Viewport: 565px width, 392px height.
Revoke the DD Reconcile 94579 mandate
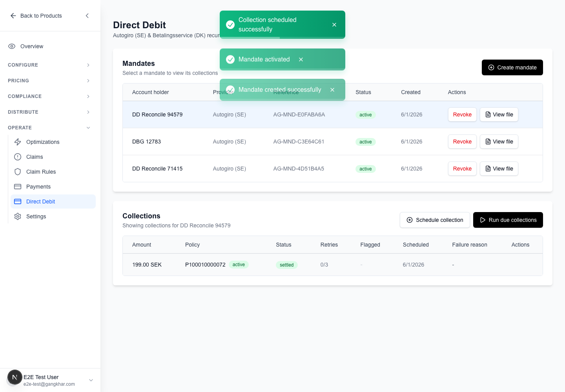point(462,114)
